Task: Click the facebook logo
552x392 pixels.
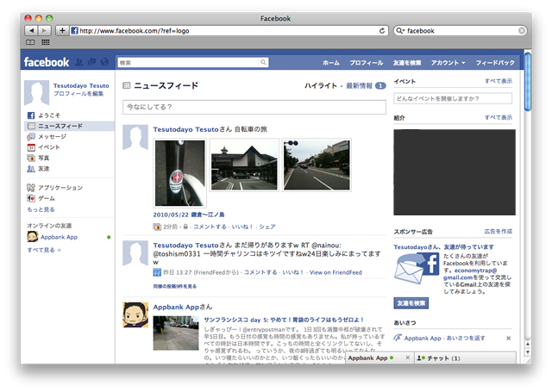Action: [46, 62]
